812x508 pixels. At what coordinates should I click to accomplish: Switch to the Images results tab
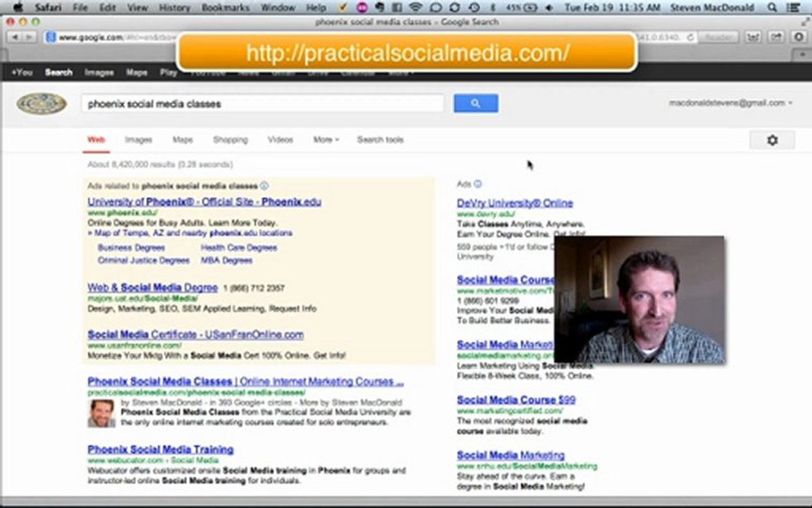click(138, 140)
